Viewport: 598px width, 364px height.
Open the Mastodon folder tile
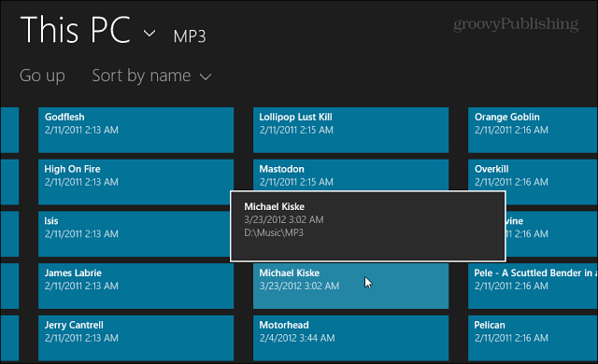(351, 175)
